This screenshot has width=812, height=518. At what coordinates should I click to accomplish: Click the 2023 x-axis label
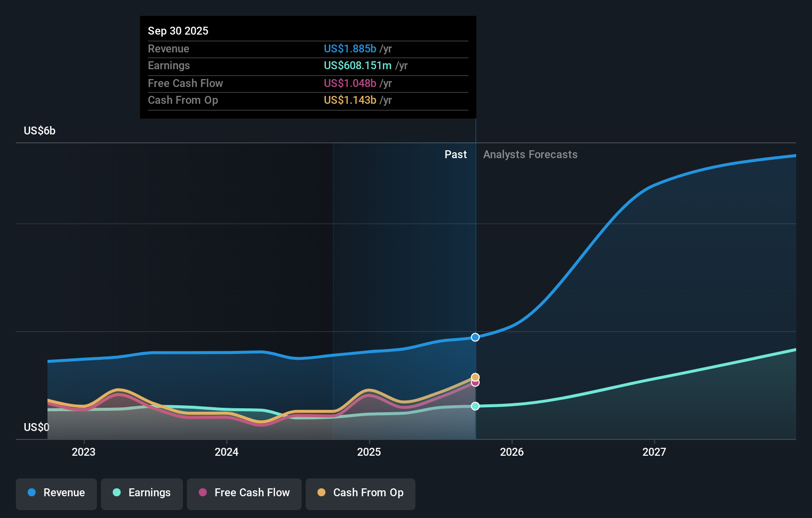click(x=84, y=452)
